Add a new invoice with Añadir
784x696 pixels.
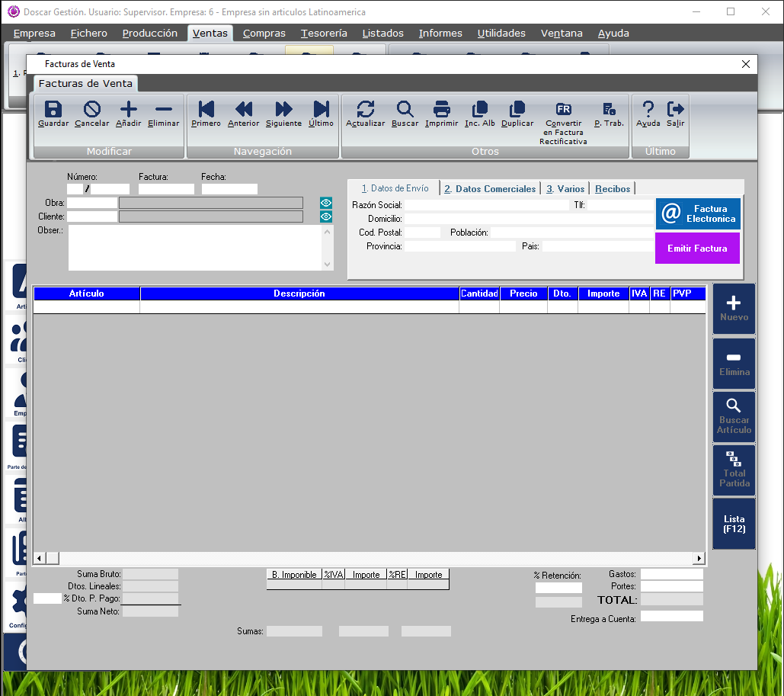(x=129, y=110)
